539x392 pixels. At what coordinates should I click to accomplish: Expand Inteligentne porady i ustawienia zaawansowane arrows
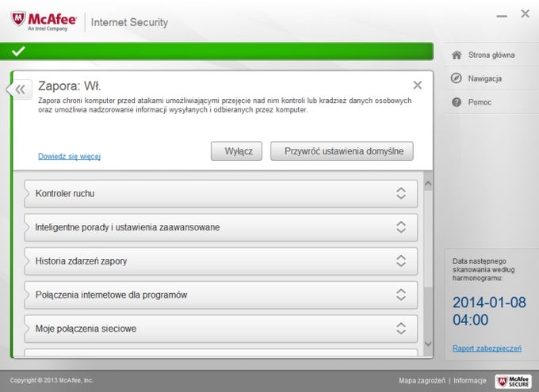[x=401, y=227]
